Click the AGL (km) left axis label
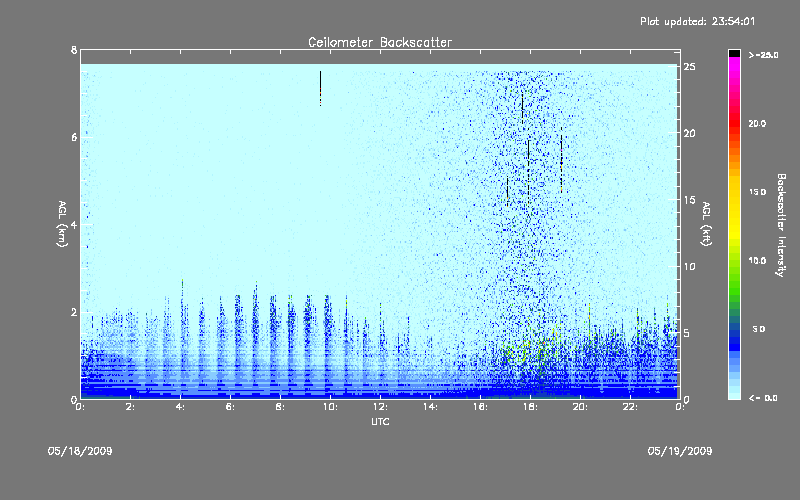The width and height of the screenshot is (800, 500). 62,224
